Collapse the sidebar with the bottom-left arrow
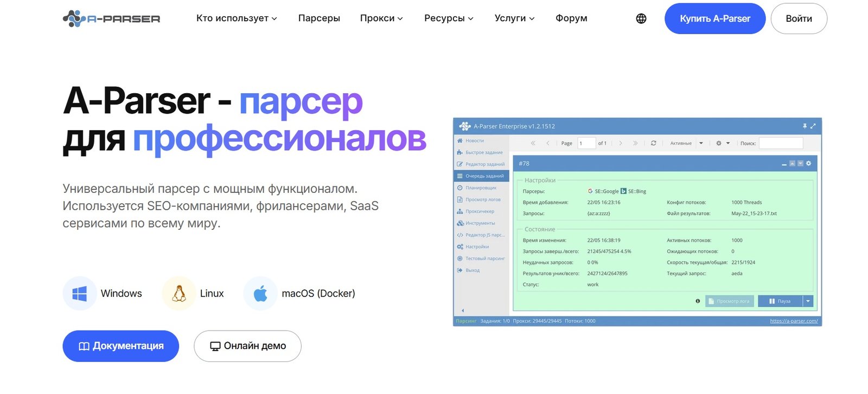Screen dimensions: 868x394 pyautogui.click(x=463, y=311)
